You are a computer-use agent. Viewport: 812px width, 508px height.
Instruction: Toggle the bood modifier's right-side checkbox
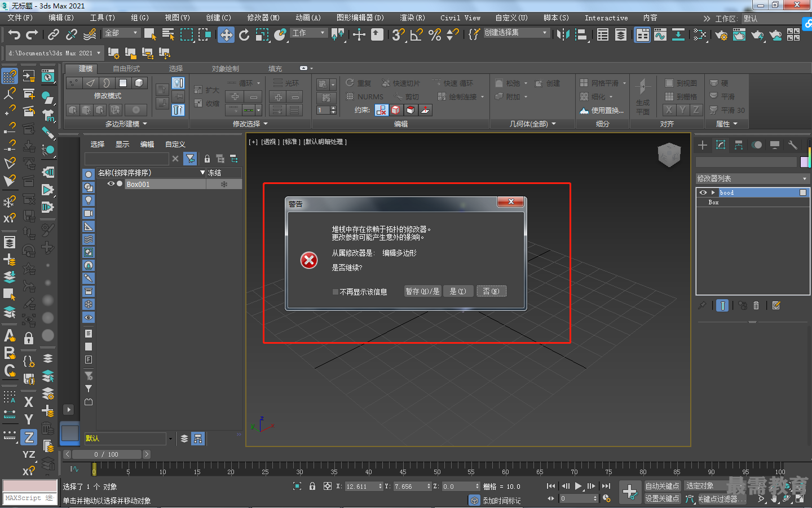803,192
